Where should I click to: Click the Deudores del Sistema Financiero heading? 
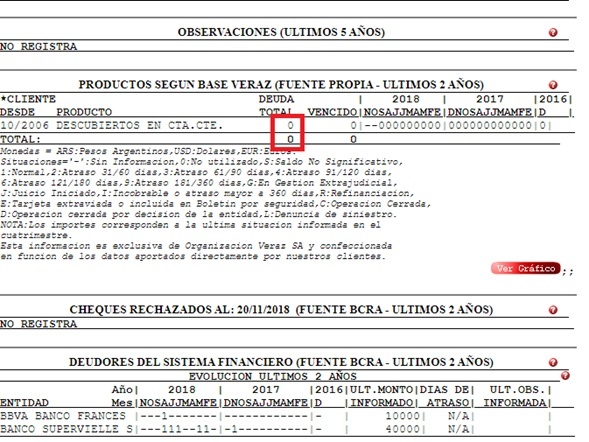pos(281,362)
